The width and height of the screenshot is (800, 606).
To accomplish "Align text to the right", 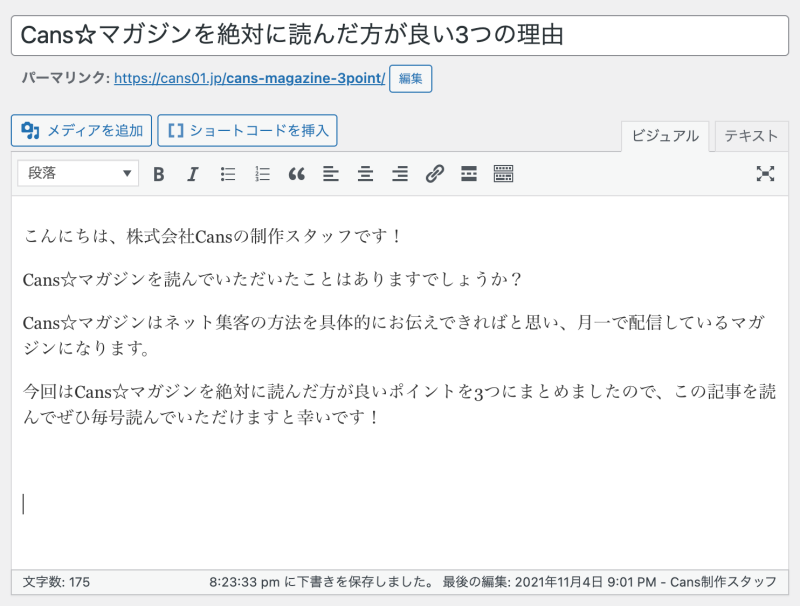I will click(399, 174).
